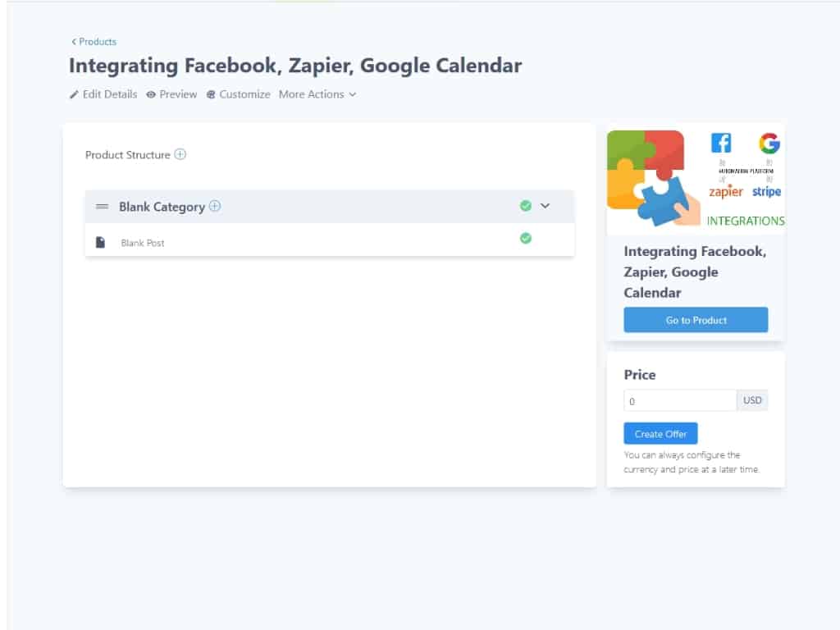Click the document icon beside Blank Post
The height and width of the screenshot is (630, 840).
[x=100, y=243]
